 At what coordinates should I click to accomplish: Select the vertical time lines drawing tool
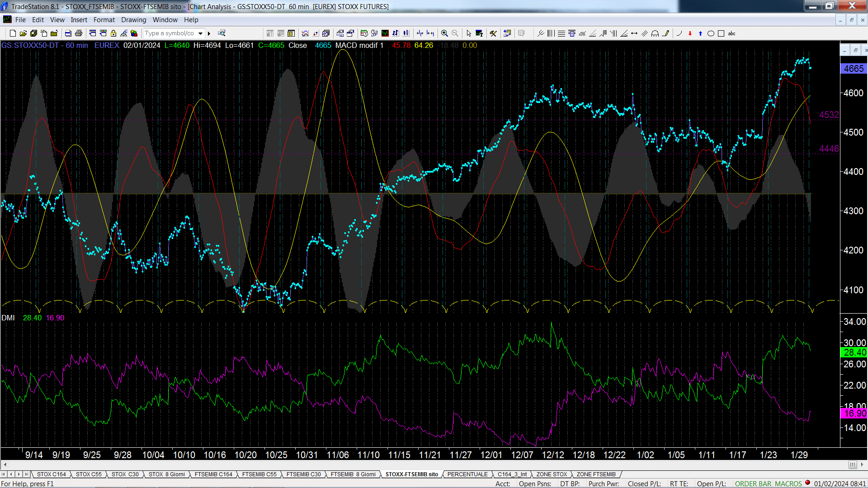pos(551,33)
